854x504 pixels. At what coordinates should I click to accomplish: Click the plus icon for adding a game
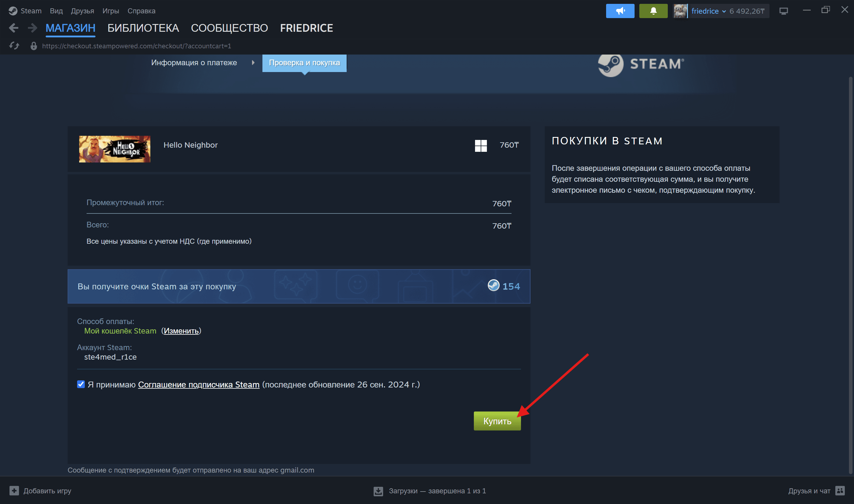pos(14,490)
